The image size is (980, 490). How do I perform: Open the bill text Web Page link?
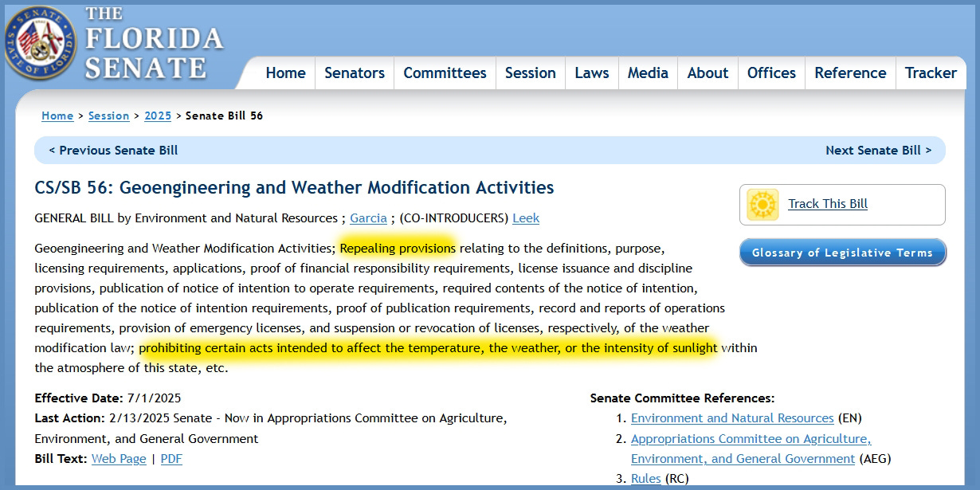[x=119, y=459]
